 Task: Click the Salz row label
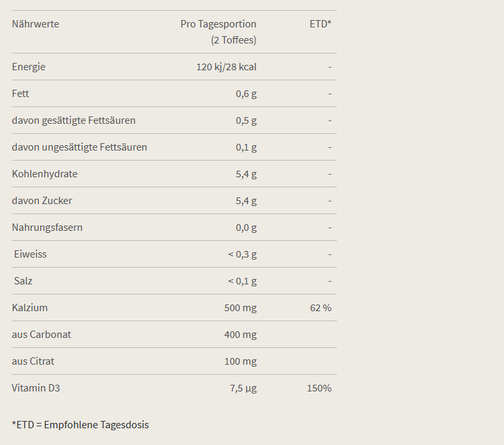(23, 281)
